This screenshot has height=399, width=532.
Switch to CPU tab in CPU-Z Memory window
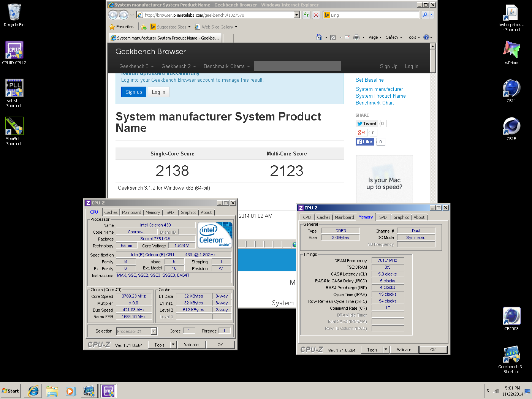[x=307, y=217]
